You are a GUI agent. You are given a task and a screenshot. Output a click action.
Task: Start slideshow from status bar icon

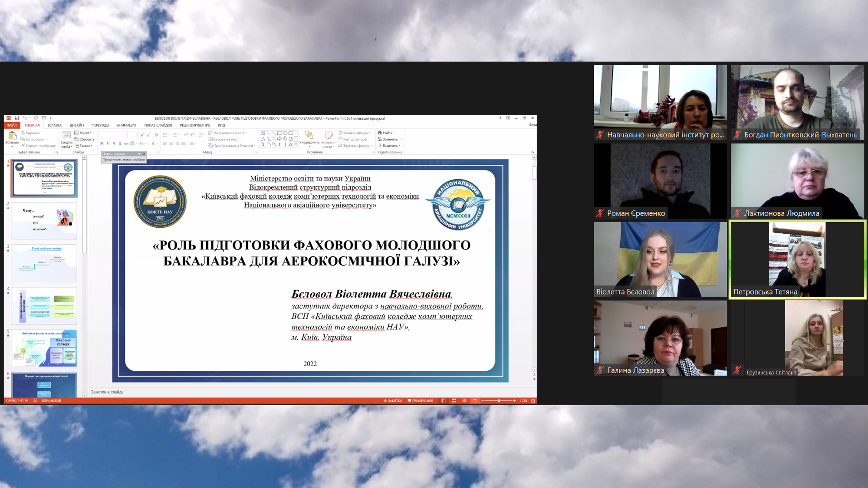pos(475,400)
